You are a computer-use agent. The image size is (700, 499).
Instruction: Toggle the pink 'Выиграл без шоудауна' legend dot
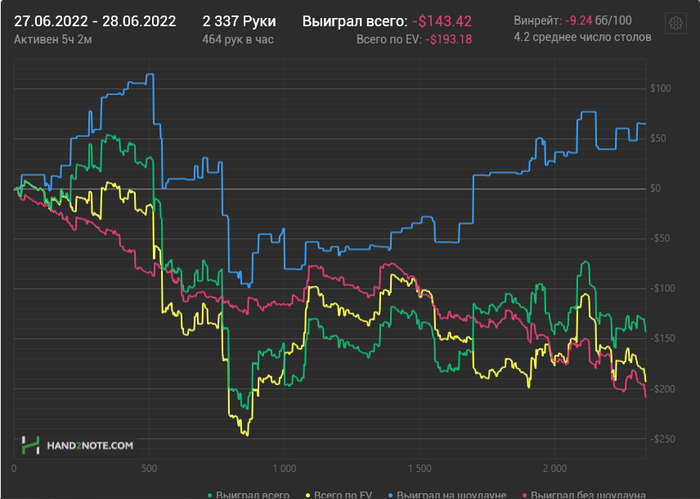(x=525, y=495)
